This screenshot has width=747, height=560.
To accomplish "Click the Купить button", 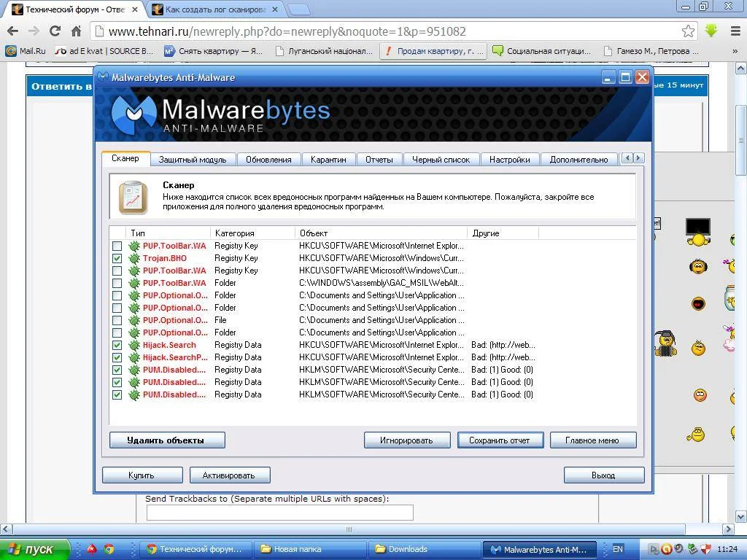I will (142, 475).
